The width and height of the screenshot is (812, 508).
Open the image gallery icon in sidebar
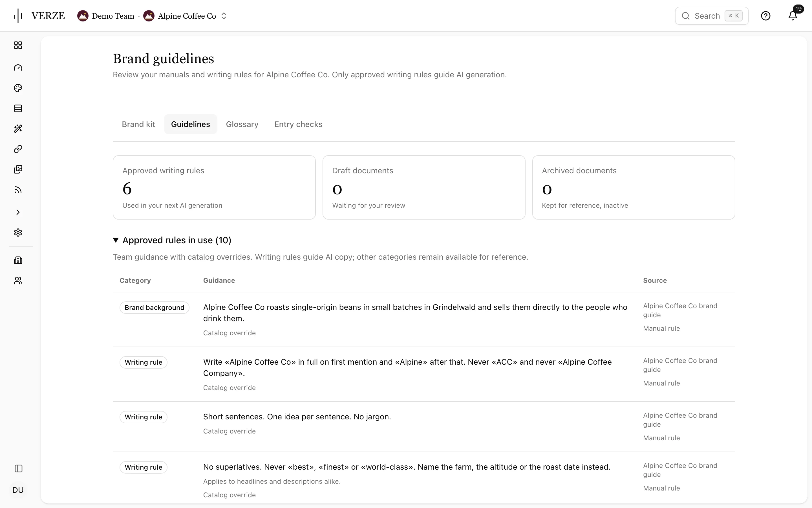click(x=18, y=169)
